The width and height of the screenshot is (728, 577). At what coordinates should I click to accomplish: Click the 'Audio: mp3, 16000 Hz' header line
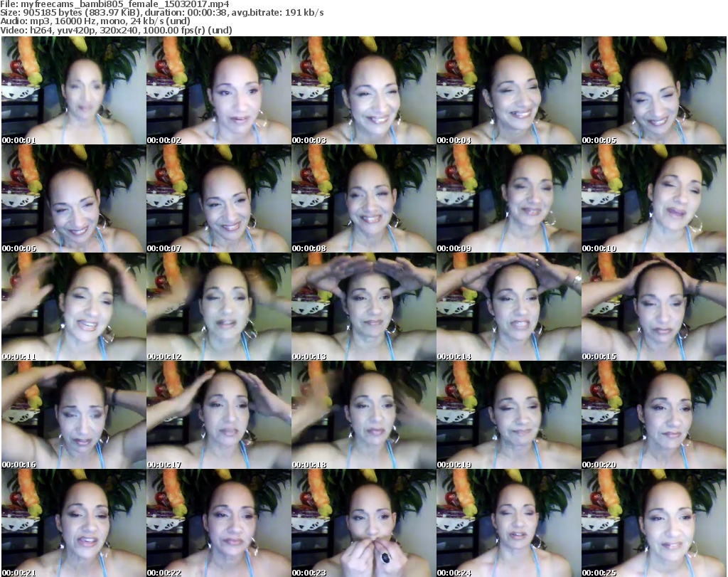pos(95,21)
